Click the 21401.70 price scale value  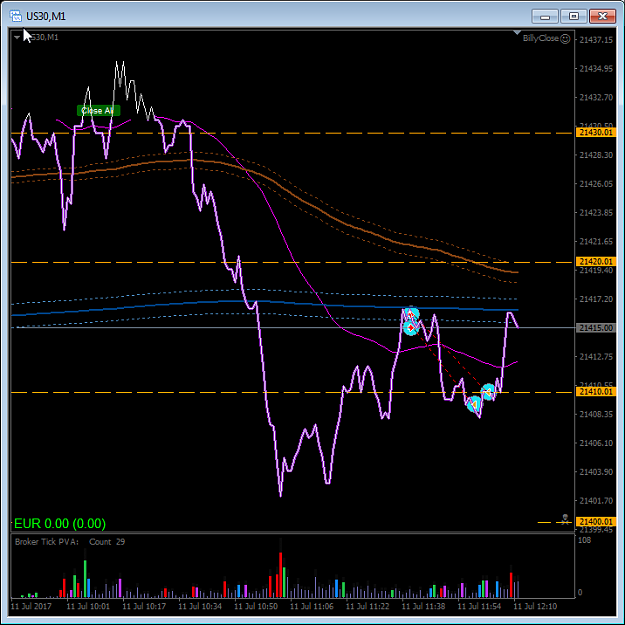point(596,501)
